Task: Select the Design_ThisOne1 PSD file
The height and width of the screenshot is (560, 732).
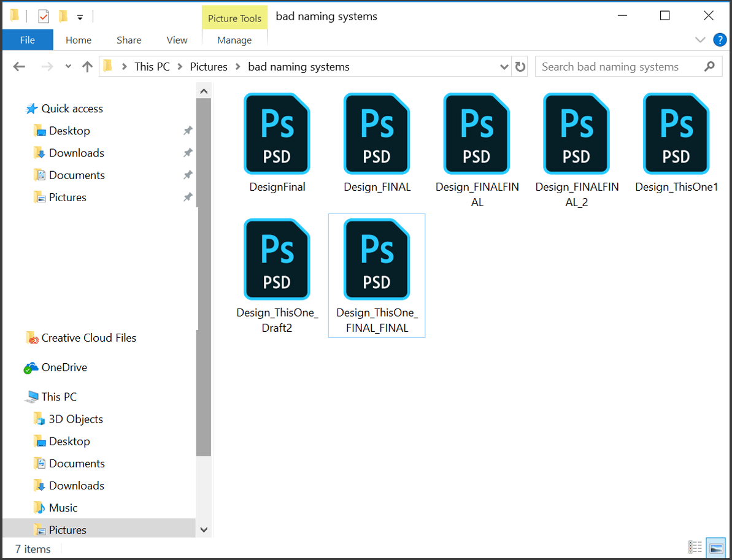Action: pos(676,134)
